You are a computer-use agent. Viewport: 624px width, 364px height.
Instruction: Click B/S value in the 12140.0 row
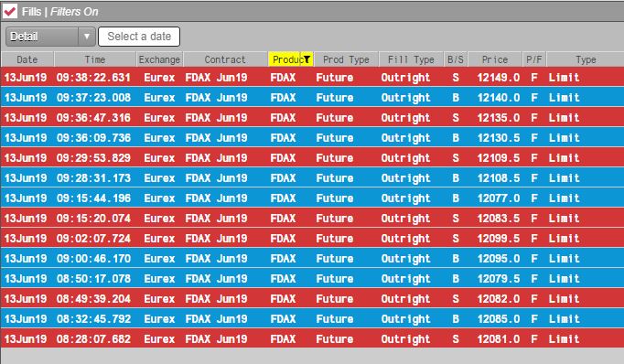[x=456, y=98]
